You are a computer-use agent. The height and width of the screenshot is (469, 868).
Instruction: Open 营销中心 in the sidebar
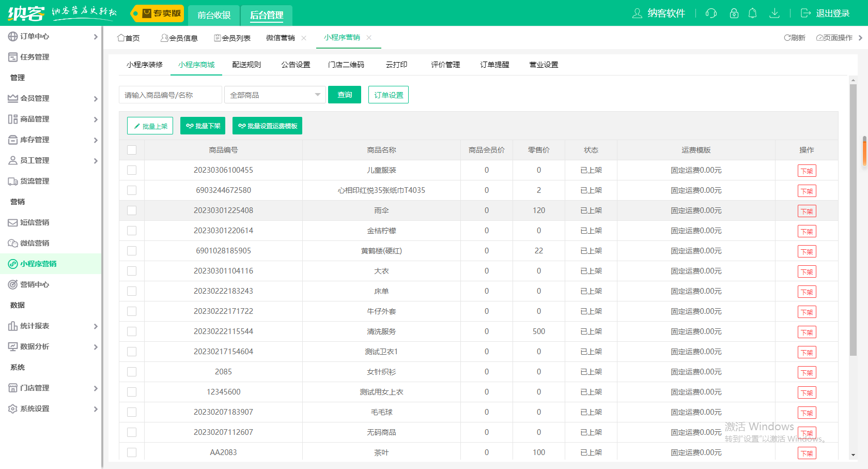[x=35, y=284]
